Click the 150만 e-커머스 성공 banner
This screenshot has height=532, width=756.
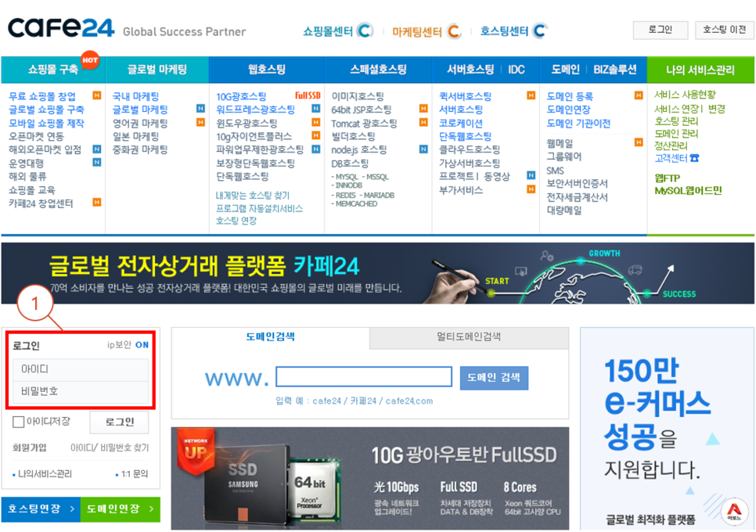pos(668,429)
